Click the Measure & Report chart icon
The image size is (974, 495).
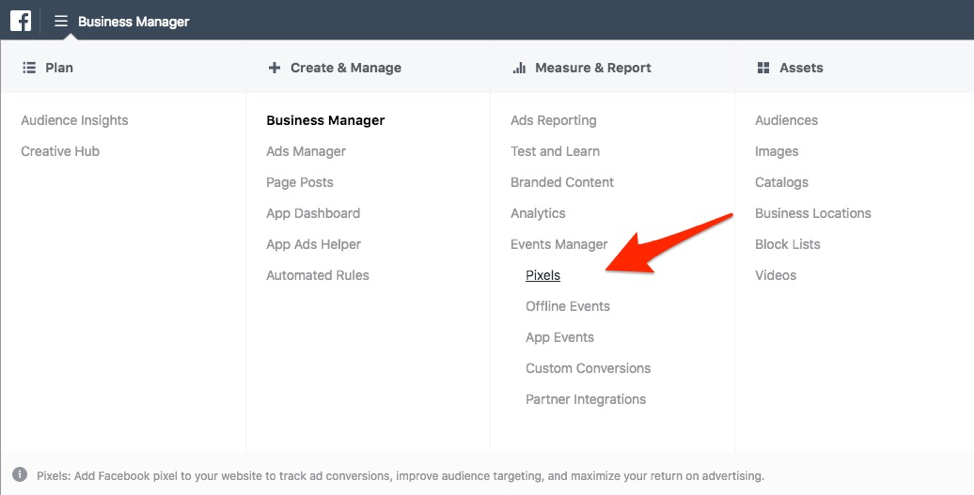pos(519,68)
